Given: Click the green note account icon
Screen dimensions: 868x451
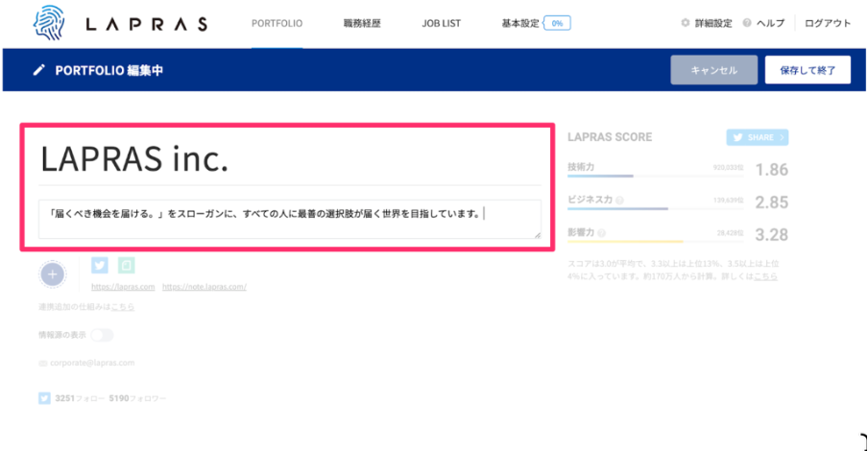Looking at the screenshot, I should point(126,266).
